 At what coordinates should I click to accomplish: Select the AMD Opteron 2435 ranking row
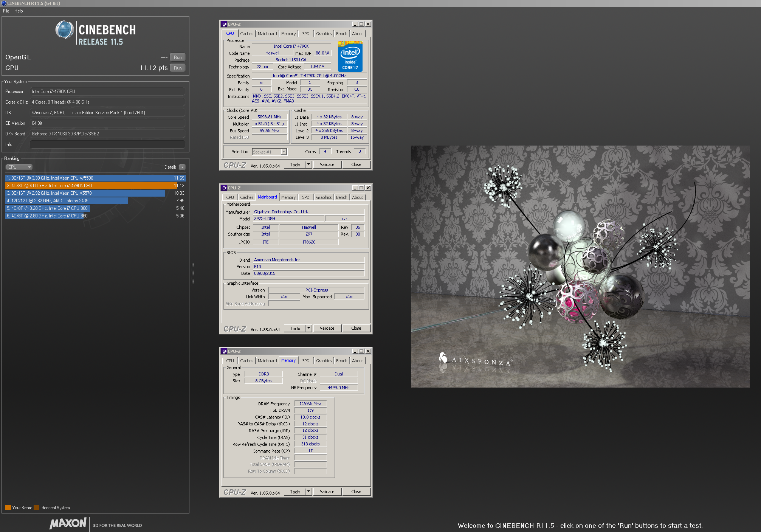[95, 201]
